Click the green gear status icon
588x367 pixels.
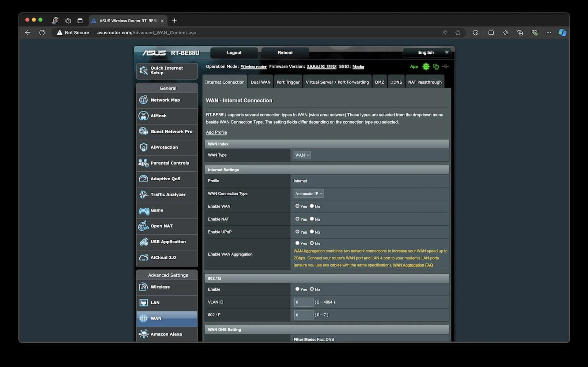pyautogui.click(x=426, y=67)
